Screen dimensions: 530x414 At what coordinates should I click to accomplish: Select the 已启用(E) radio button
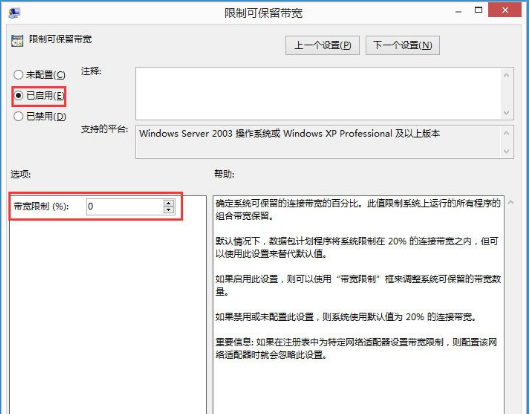[x=18, y=96]
